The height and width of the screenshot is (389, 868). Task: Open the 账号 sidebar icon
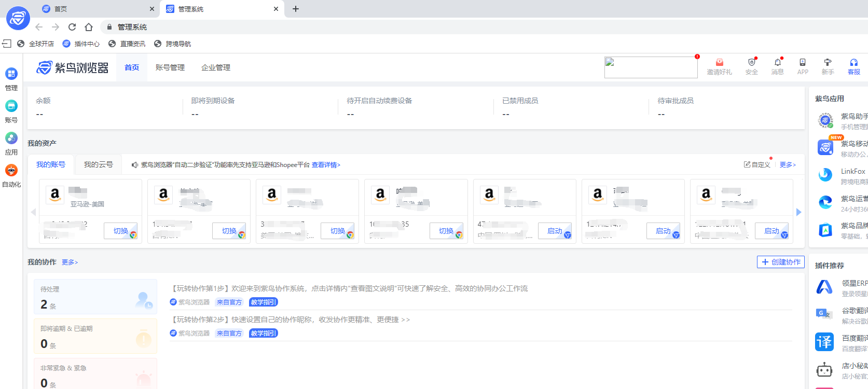click(x=11, y=106)
